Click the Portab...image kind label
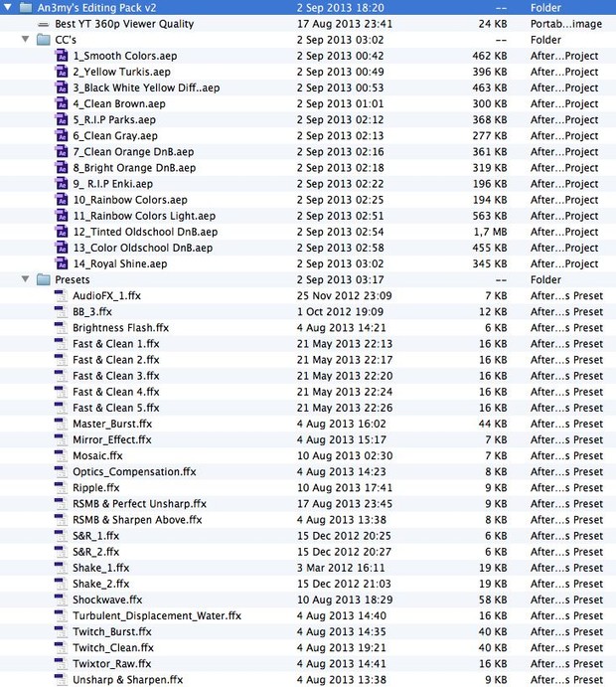 [x=566, y=24]
